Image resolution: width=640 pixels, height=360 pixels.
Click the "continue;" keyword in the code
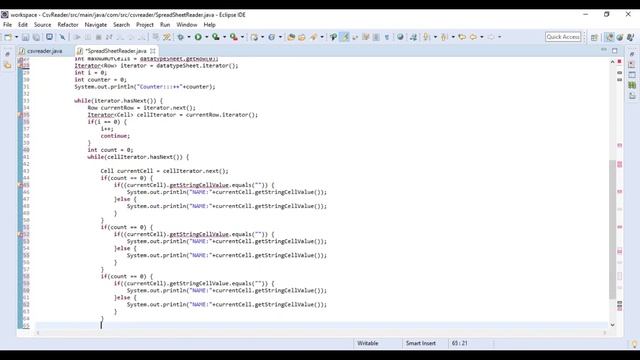click(115, 136)
